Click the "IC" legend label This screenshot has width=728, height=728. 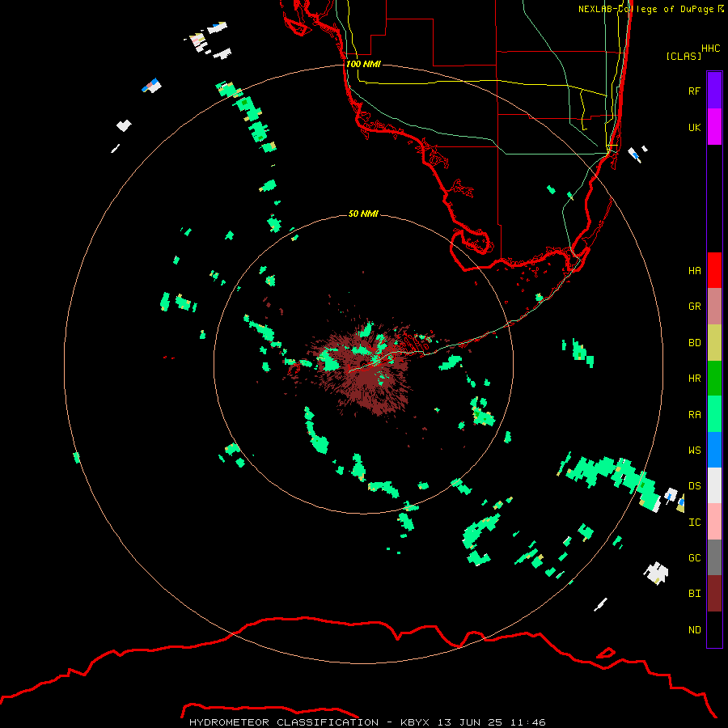click(x=694, y=523)
